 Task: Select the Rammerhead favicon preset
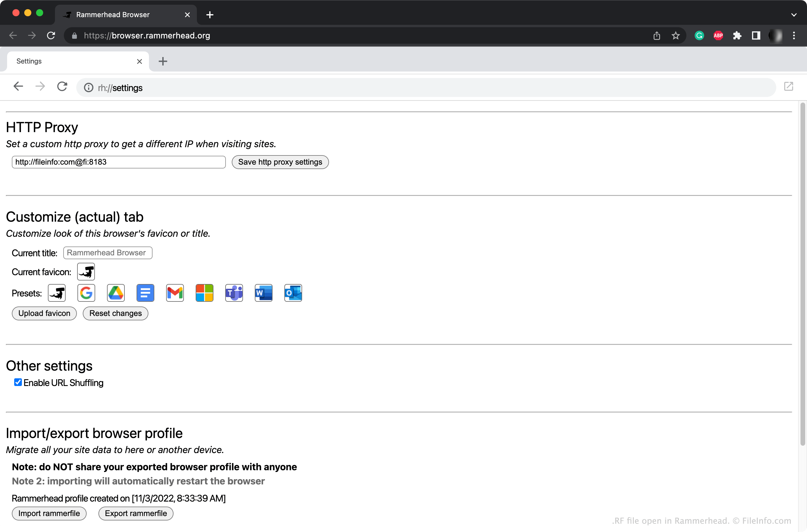(x=57, y=293)
